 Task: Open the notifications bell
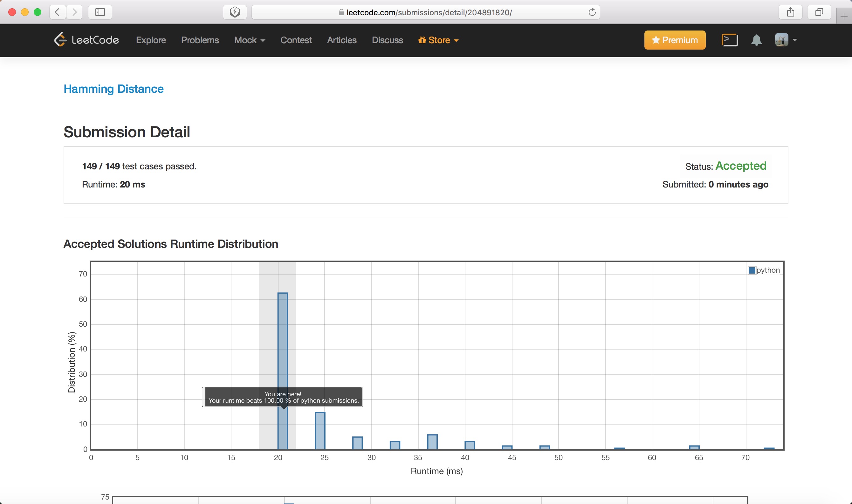756,40
